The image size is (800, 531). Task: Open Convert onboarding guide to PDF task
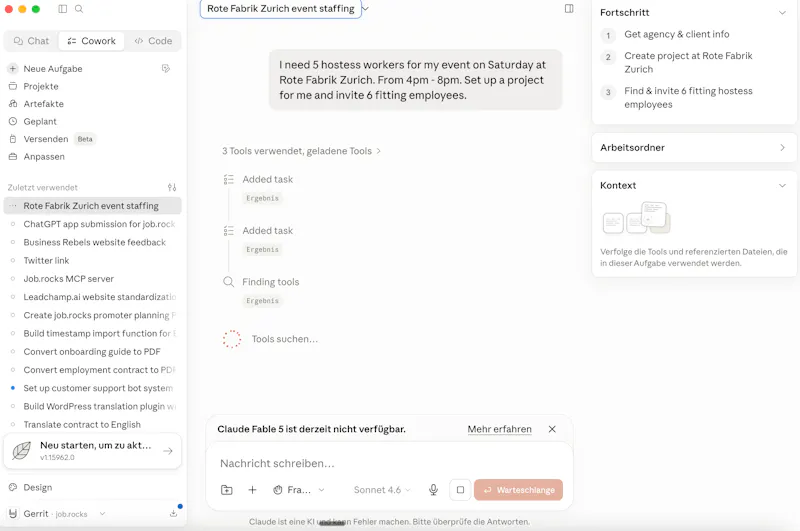92,351
